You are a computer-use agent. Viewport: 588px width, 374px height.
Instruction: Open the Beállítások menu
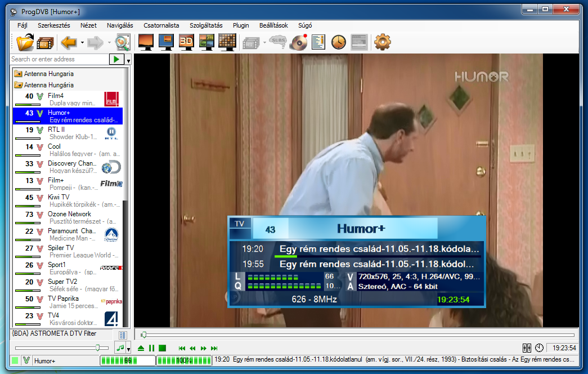click(274, 25)
